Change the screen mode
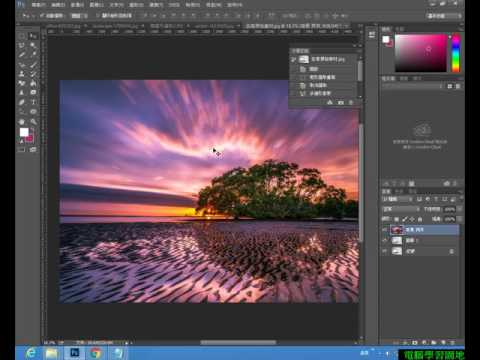This screenshot has height=360, width=480. tap(33, 150)
